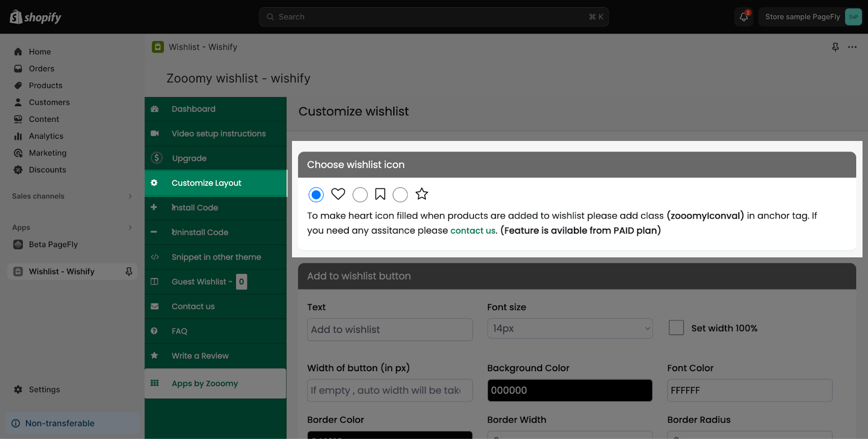Click the star wishlist icon

click(422, 193)
